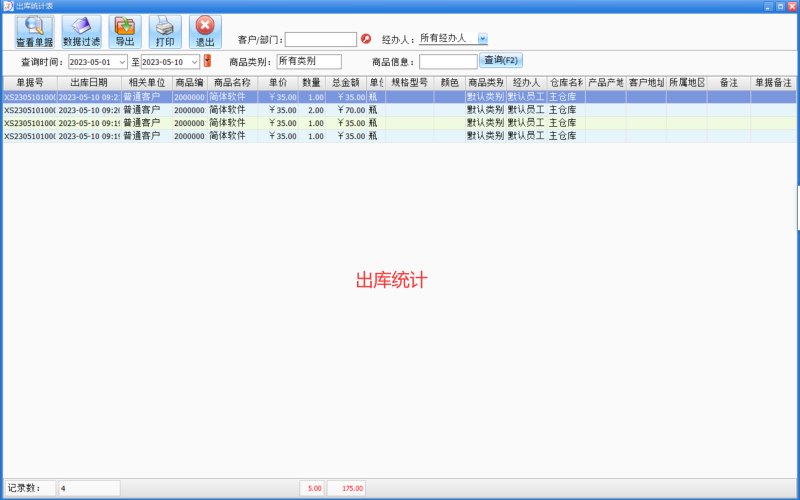Click the 商品类别 column header
Viewport: 800px width, 500px height.
point(486,83)
